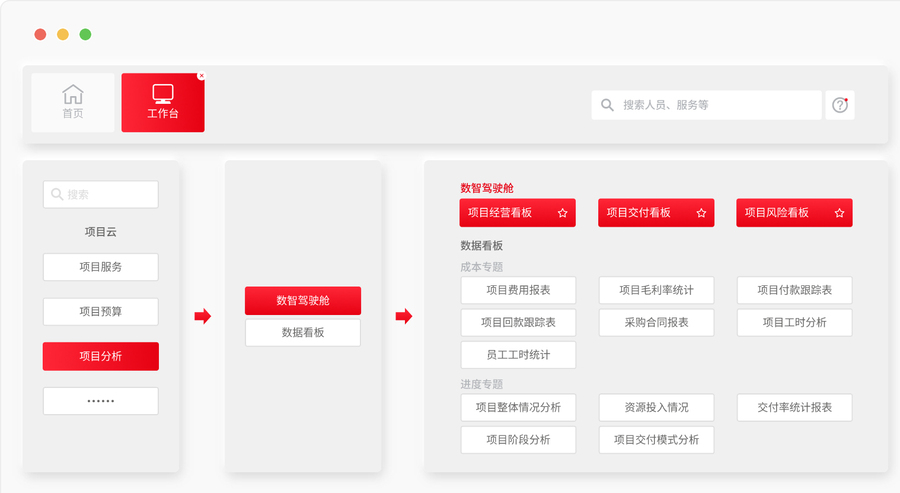This screenshot has width=900, height=493.
Task: Expand more items via the …… button
Action: [100, 401]
